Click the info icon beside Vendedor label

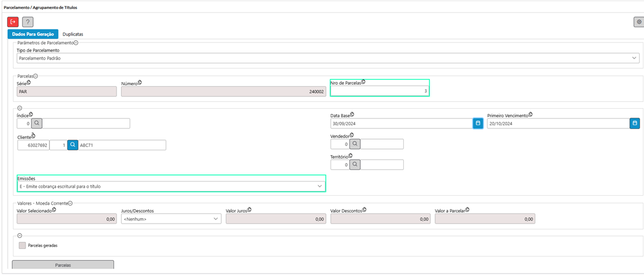(352, 135)
